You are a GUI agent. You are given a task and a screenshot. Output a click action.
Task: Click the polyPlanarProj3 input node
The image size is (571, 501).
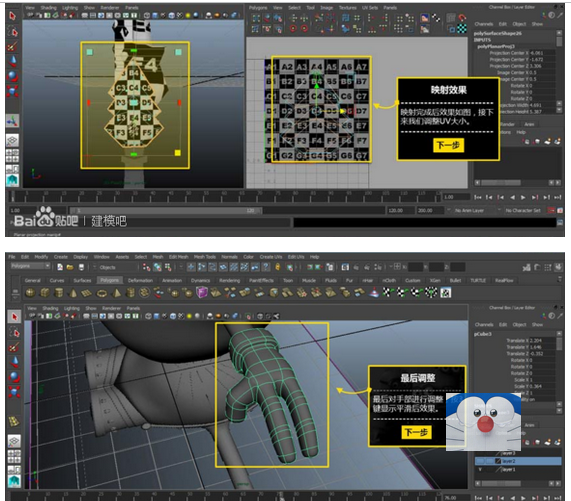click(x=496, y=46)
